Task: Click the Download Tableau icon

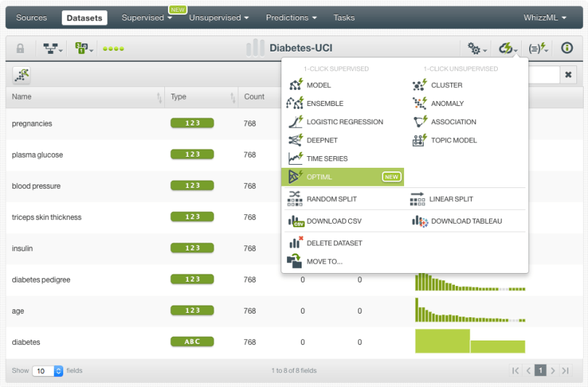Action: click(420, 221)
